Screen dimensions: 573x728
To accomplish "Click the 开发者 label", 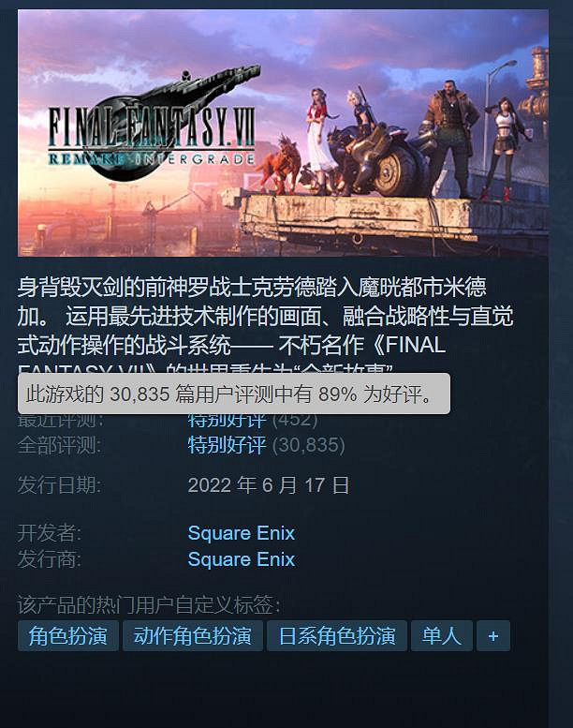I will coord(50,533).
